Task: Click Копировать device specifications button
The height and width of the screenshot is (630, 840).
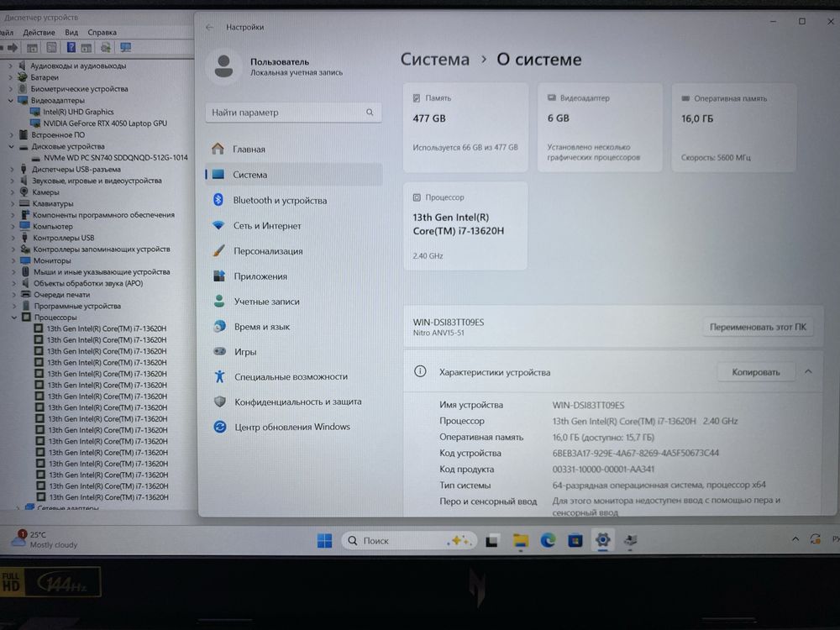Action: [x=755, y=372]
